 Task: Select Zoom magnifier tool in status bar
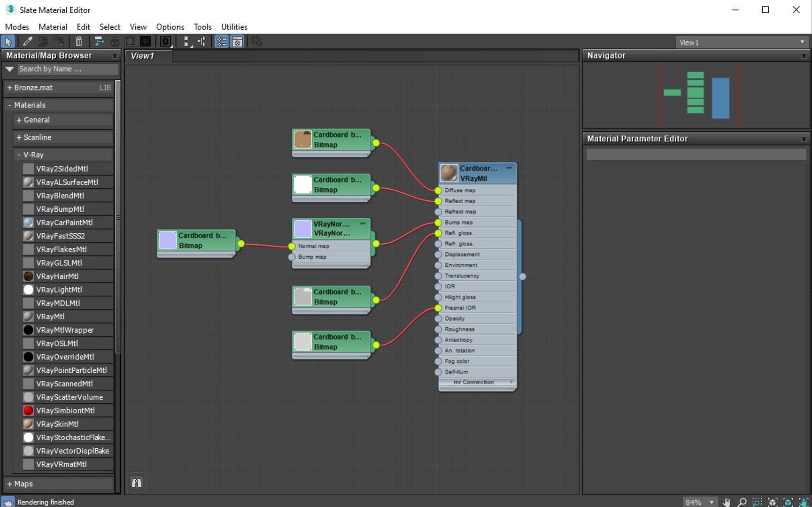742,502
